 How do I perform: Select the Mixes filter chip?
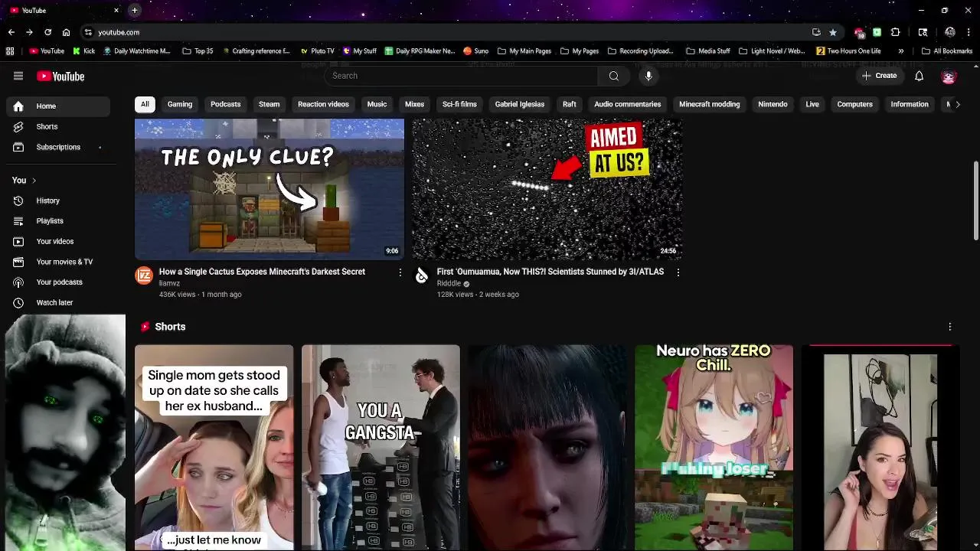(414, 104)
